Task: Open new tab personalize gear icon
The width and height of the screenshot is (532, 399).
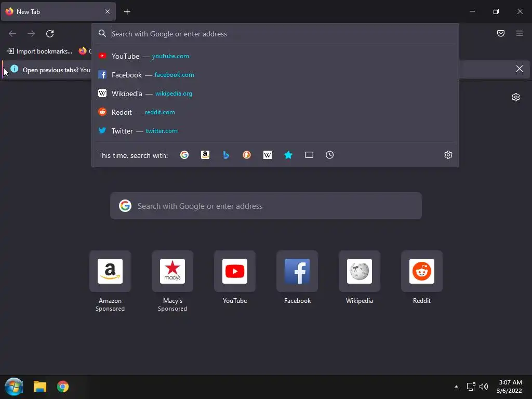Action: [x=516, y=97]
